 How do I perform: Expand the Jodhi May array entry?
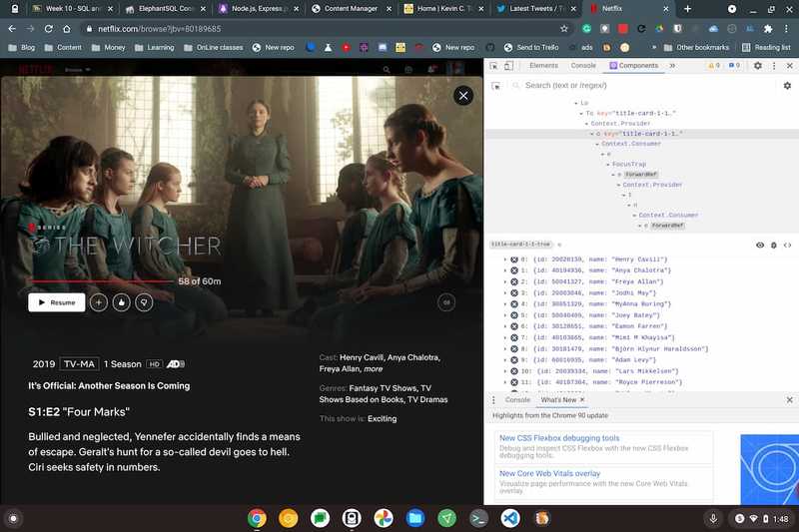click(x=505, y=293)
